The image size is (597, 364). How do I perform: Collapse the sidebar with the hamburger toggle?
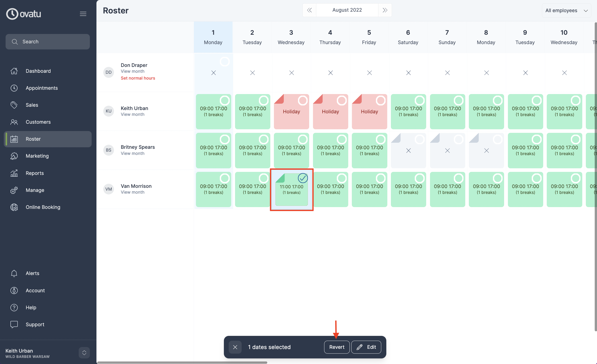pos(83,14)
